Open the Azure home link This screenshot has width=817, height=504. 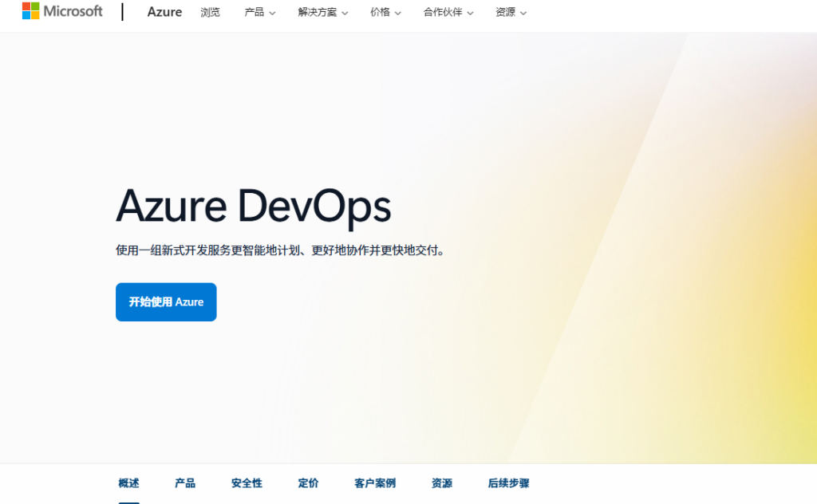point(164,12)
